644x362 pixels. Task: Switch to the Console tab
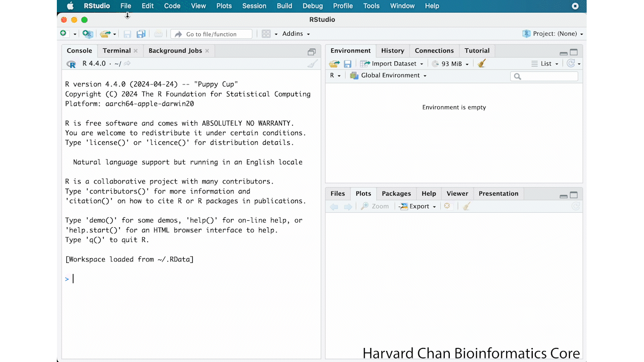[x=79, y=50]
